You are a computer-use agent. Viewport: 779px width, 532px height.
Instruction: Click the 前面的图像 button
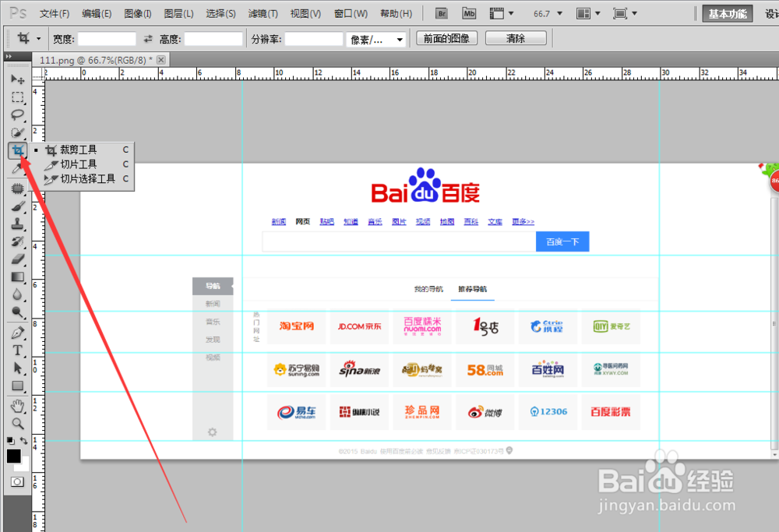(446, 38)
